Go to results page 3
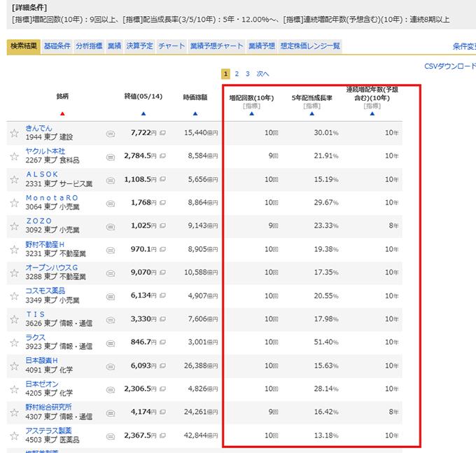The width and height of the screenshot is (476, 453). tap(248, 74)
